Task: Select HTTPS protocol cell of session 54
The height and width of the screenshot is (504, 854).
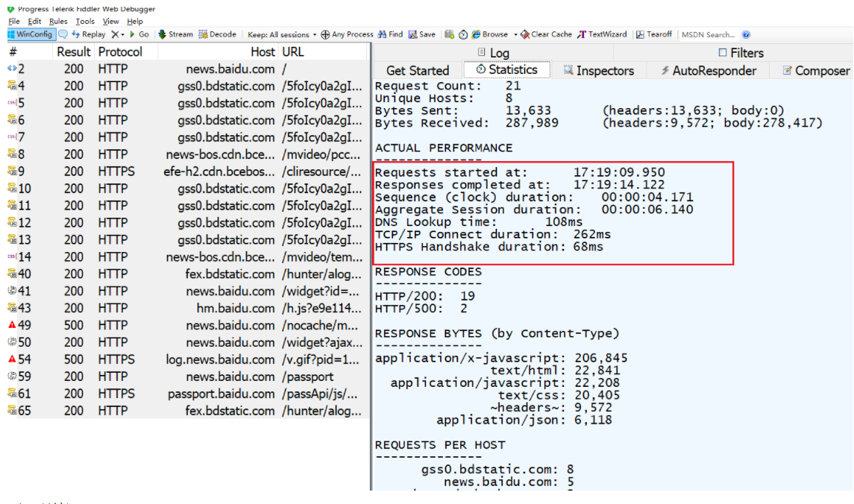Action: pos(116,359)
